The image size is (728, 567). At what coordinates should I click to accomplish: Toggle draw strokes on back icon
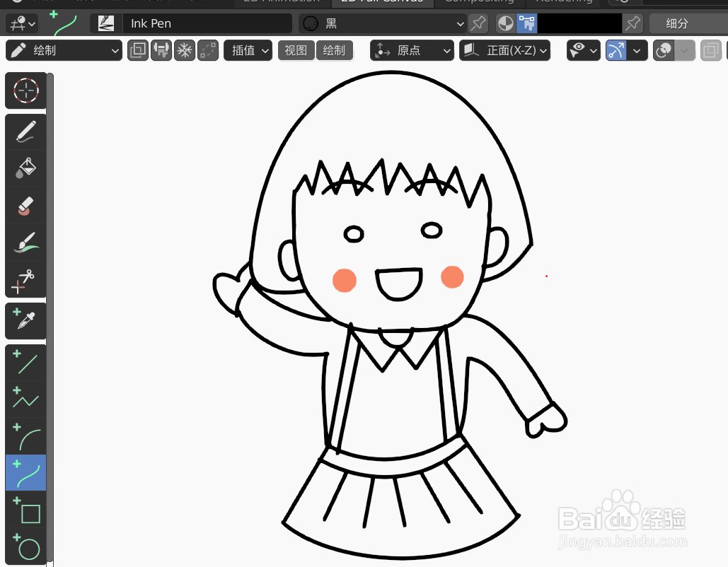pyautogui.click(x=161, y=50)
